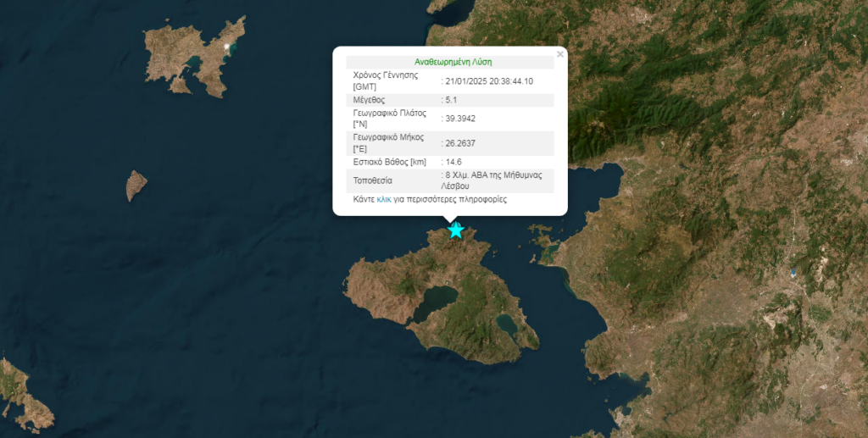868x438 pixels.
Task: Click the cyan earthquake epicenter star marker
Action: tap(455, 230)
